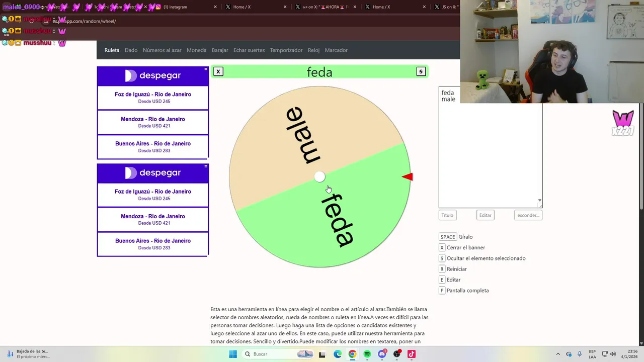
Task: Open the Marcador page
Action: pos(336,50)
